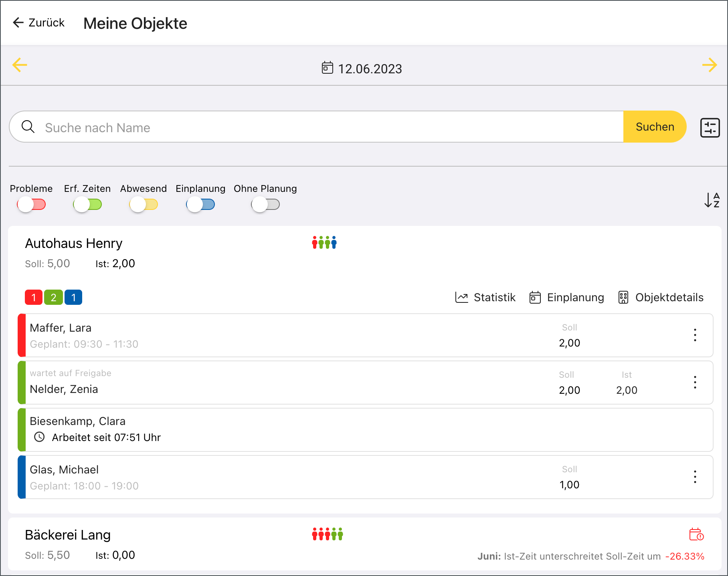This screenshot has height=576, width=728.
Task: Go back with the Zurück button
Action: [38, 23]
